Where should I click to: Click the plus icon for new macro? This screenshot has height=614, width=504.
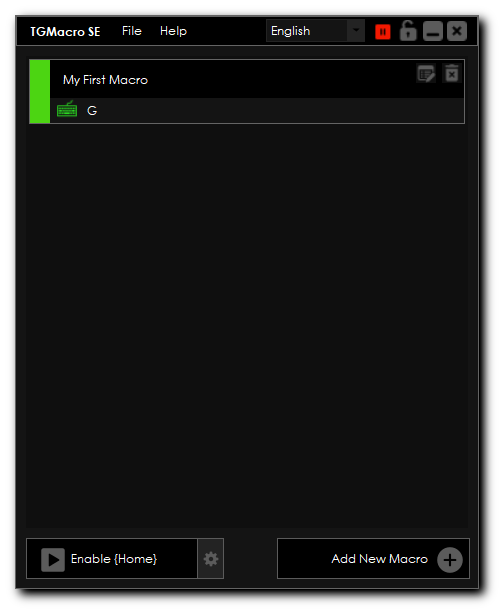[x=450, y=560]
